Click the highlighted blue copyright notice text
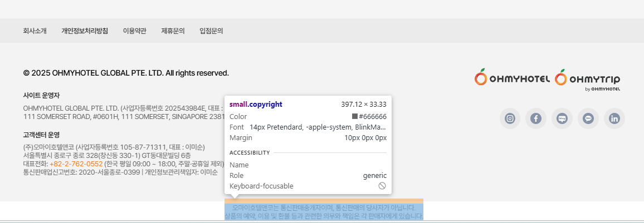This screenshot has height=223, width=644. click(x=324, y=212)
